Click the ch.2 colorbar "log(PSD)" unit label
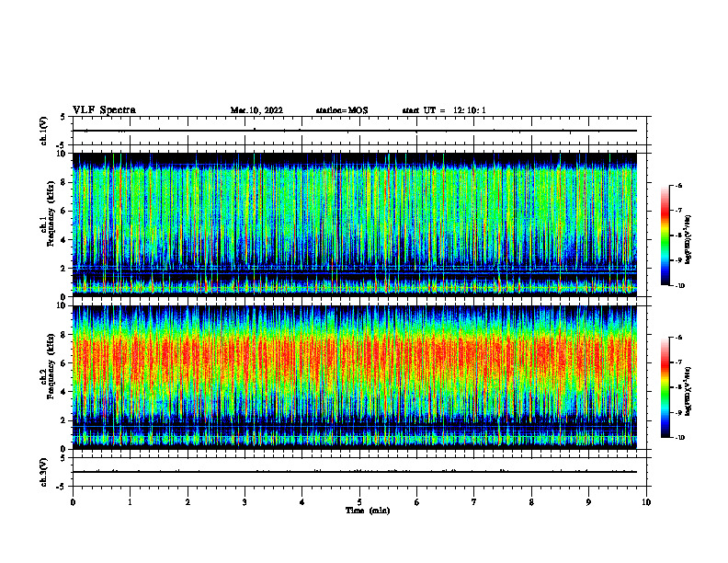This screenshot has height=563, width=728. click(688, 391)
